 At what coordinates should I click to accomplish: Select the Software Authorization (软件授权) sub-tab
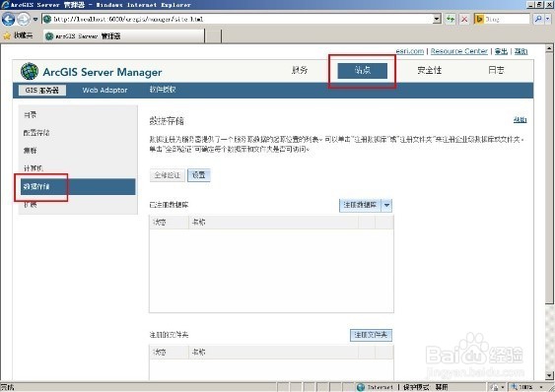click(x=163, y=90)
